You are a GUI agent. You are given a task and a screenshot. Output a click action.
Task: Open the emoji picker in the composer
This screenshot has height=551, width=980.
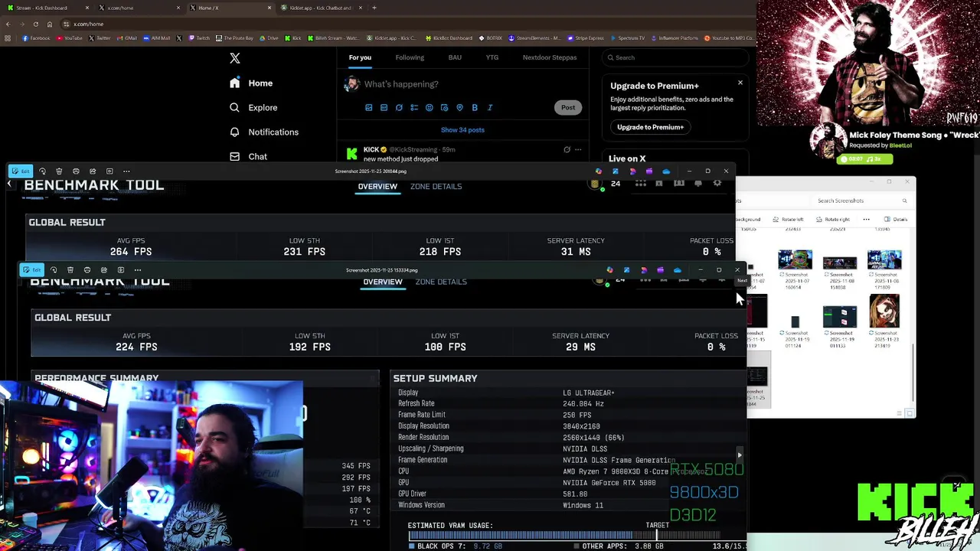pyautogui.click(x=430, y=108)
